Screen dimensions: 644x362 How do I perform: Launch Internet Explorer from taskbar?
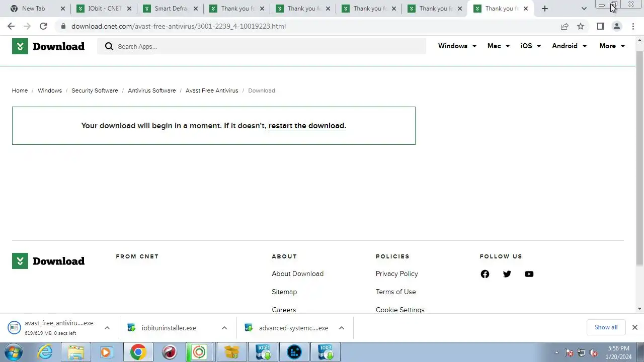[x=45, y=352]
